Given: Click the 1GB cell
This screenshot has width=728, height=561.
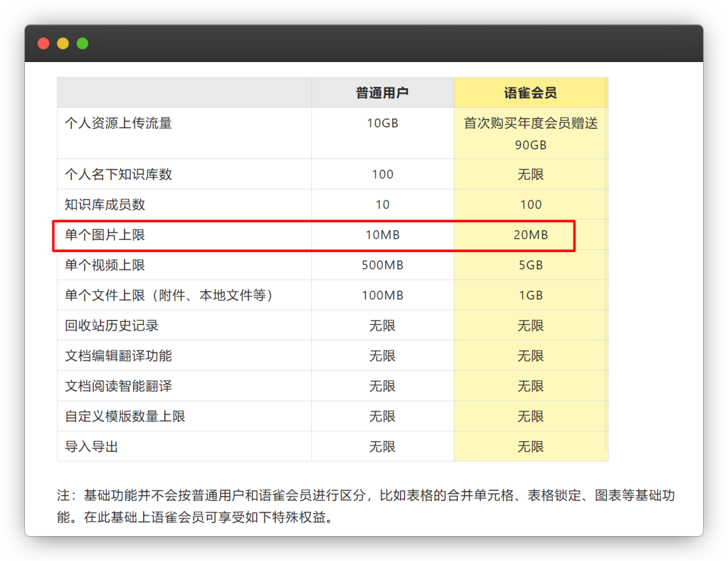Looking at the screenshot, I should click(x=530, y=295).
